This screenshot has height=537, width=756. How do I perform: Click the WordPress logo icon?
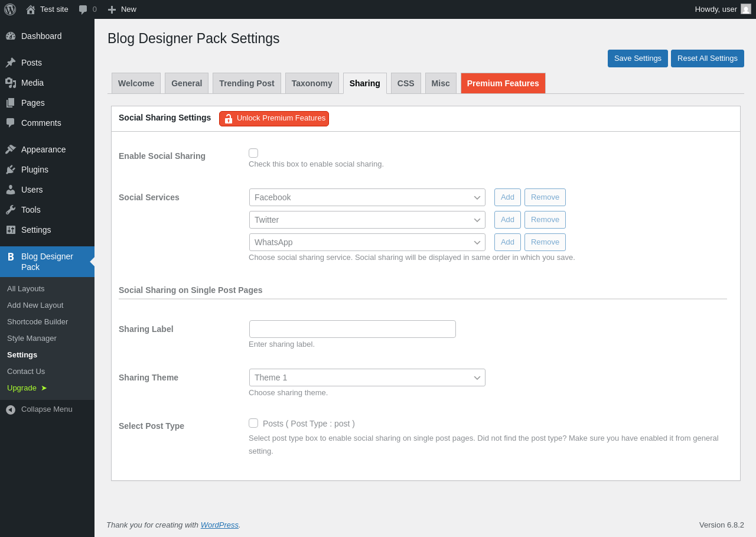(x=10, y=9)
